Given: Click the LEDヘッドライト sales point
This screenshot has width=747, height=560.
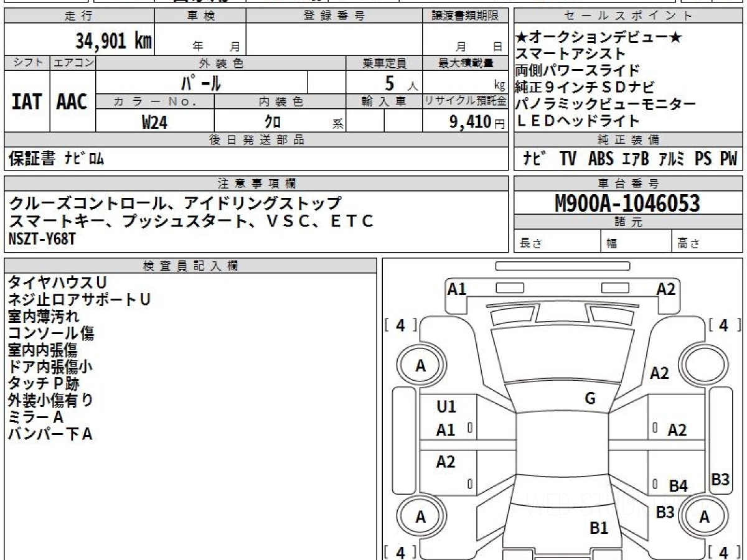Looking at the screenshot, I should [x=578, y=121].
